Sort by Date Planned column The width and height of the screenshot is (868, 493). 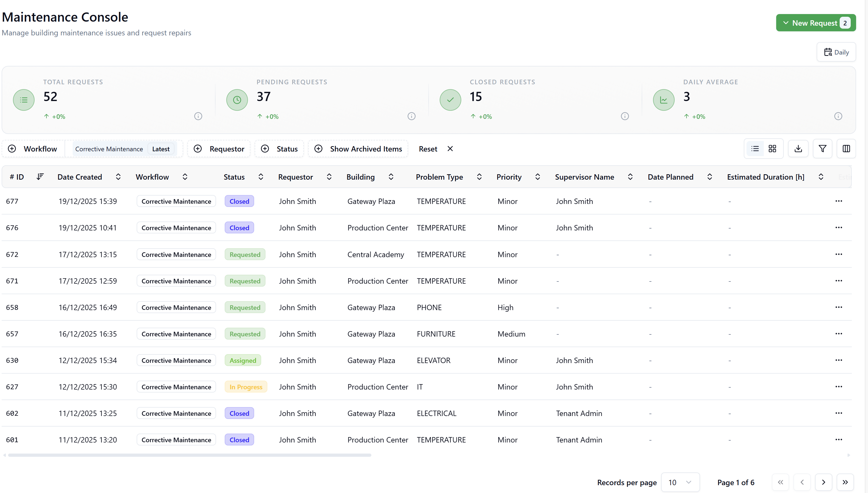tap(710, 177)
